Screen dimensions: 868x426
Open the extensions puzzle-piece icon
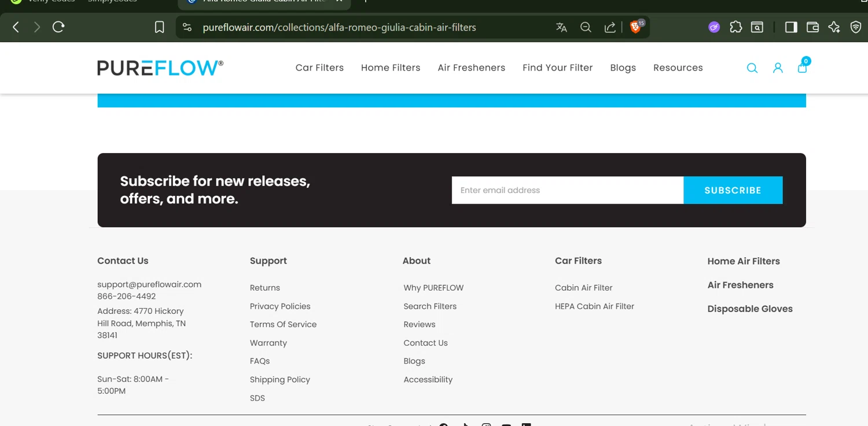(736, 27)
